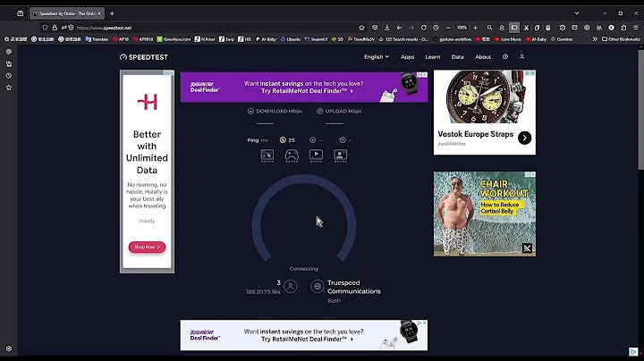Go back with the back arrow
Screen dimensions: 644x361
coord(399,28)
